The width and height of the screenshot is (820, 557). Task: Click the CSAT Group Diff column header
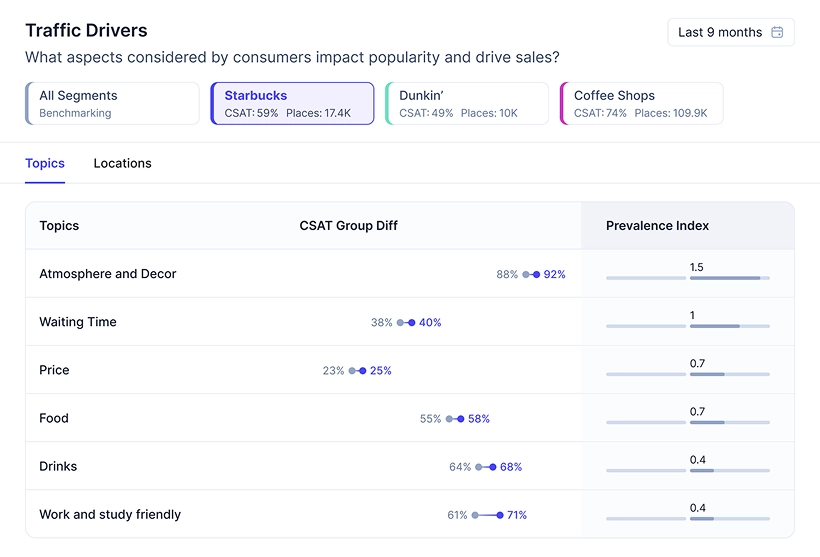(348, 226)
